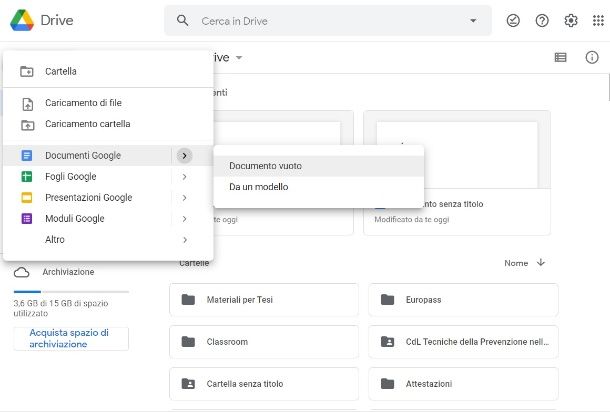This screenshot has height=412, width=610.
Task: Click the Attestazioni folder icon
Action: [387, 384]
